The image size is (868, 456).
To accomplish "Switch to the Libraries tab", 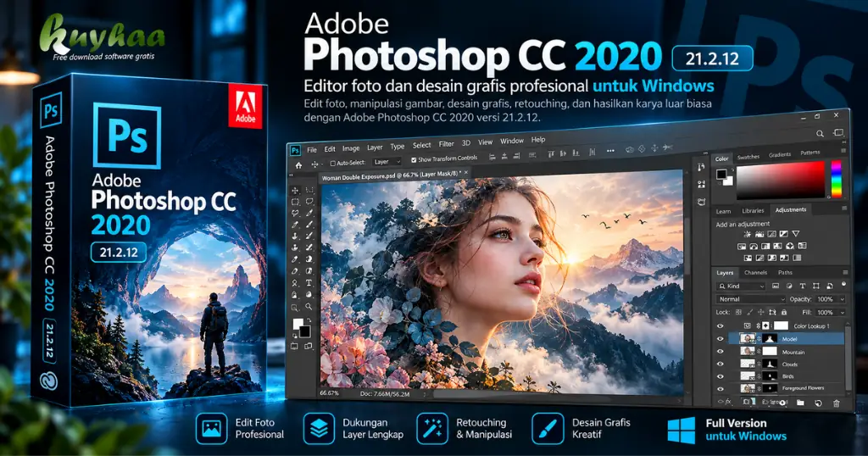I will coord(753,211).
